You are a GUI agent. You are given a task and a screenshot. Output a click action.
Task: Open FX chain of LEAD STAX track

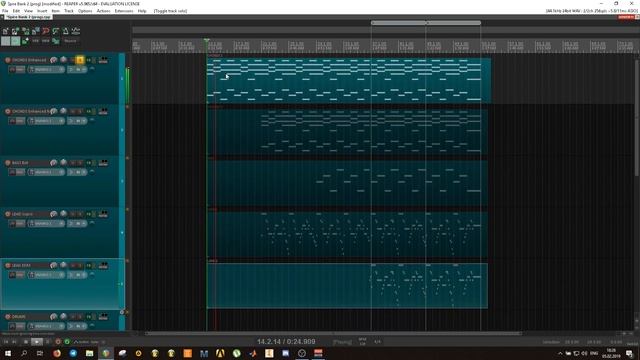coord(89,265)
